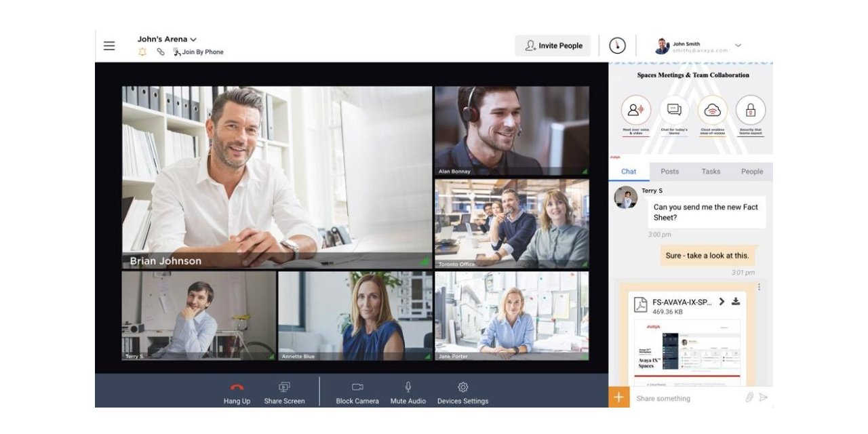Click the orange plus button
This screenshot has width=868, height=434.
(618, 397)
